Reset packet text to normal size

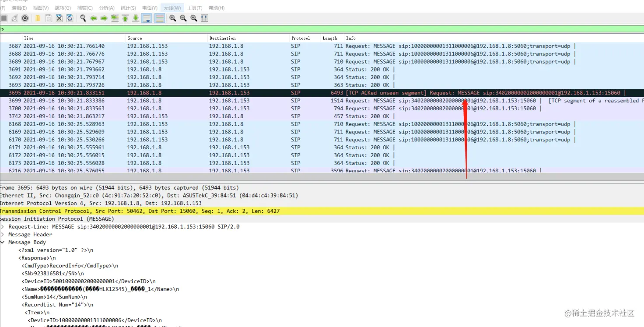pyautogui.click(x=194, y=18)
